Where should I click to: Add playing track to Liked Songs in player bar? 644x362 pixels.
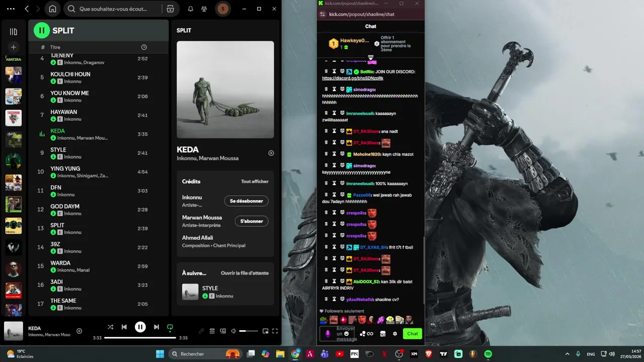(x=79, y=331)
